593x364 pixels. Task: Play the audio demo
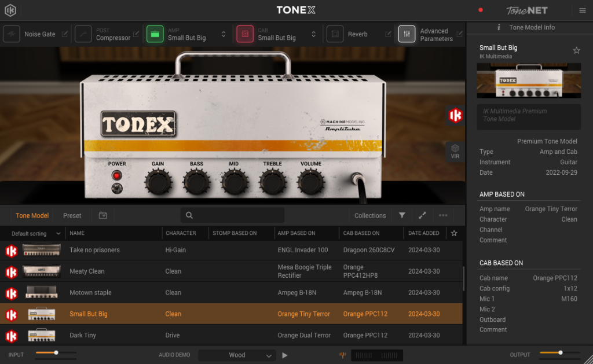(285, 355)
